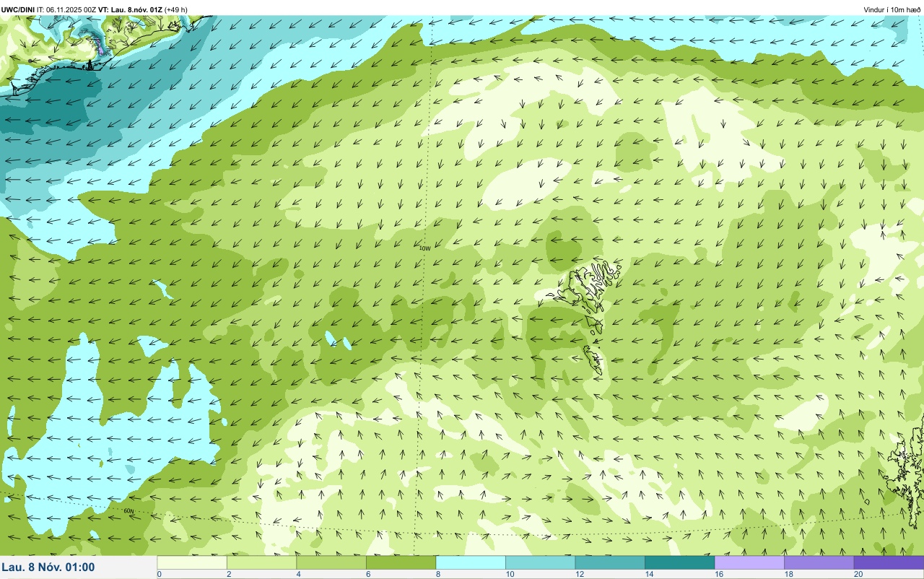The image size is (924, 579).
Task: Click the "Vindur í 10m hæð" title
Action: point(892,9)
